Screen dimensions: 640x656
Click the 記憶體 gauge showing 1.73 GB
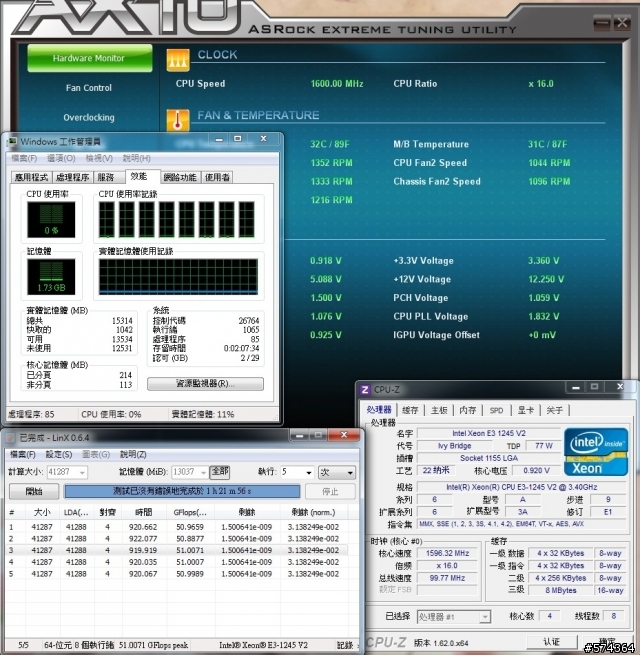pyautogui.click(x=51, y=277)
